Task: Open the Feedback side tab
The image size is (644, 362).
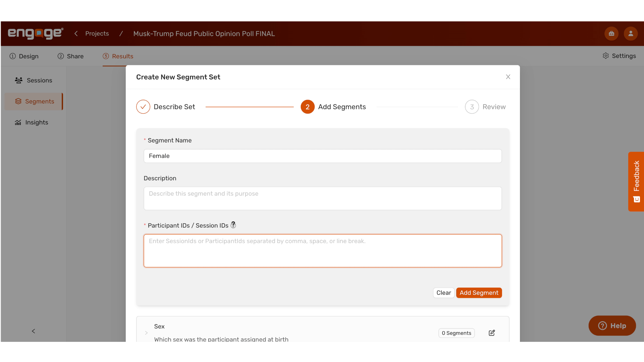Action: [636, 181]
